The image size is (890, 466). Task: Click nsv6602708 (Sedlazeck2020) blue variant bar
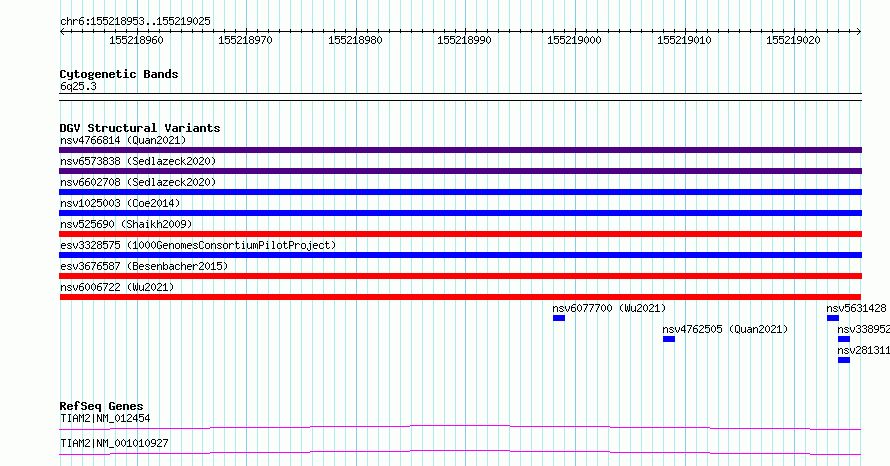coord(460,192)
